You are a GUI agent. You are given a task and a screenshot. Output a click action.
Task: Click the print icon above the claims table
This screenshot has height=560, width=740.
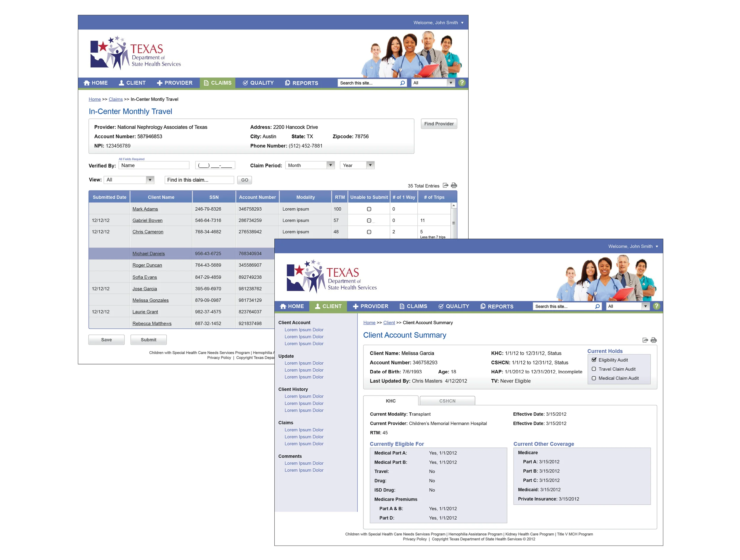pos(454,185)
